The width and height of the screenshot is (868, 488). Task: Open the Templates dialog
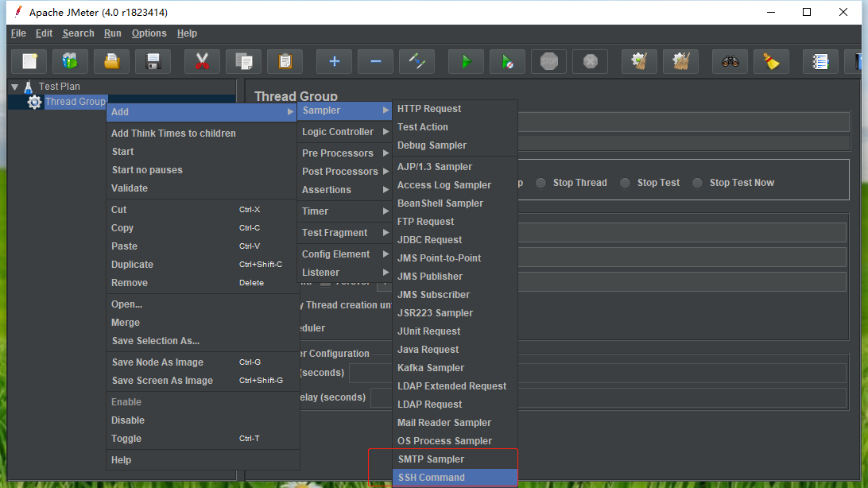70,62
